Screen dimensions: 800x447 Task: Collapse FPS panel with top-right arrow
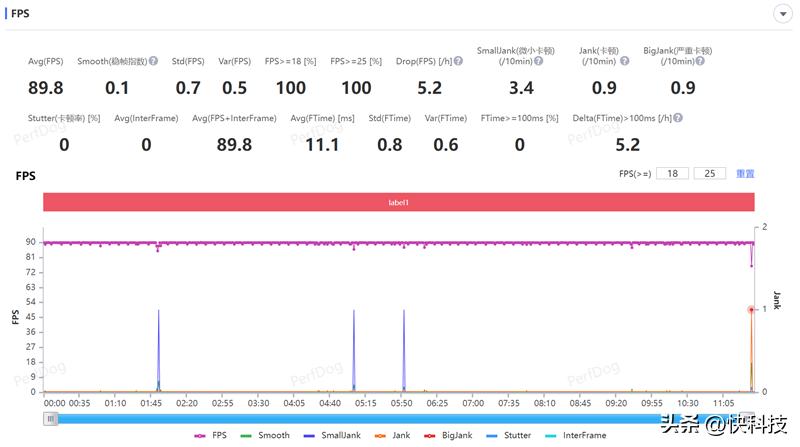coord(783,14)
